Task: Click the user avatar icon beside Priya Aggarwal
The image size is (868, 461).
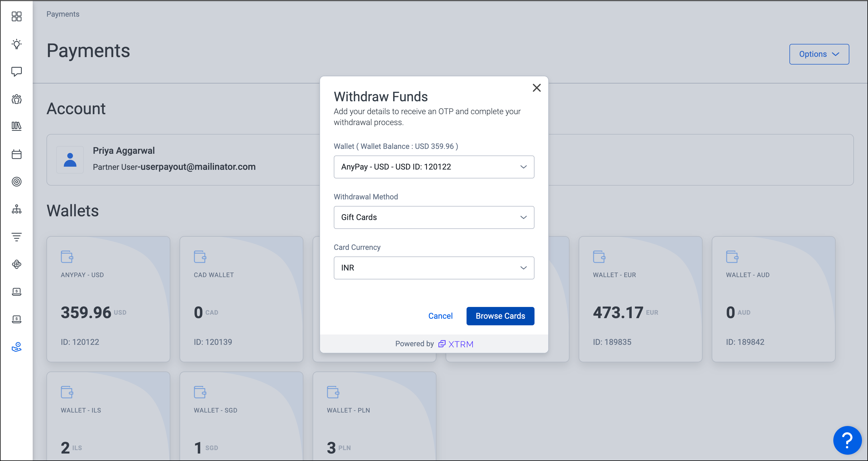Action: 70,160
